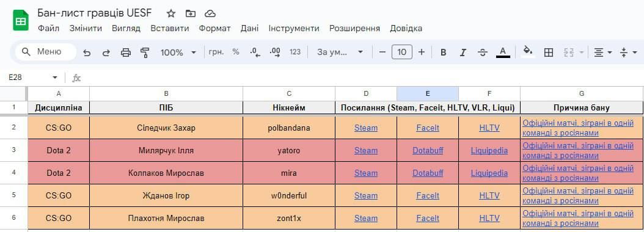Select cell Плахотня Мирослав
The height and width of the screenshot is (232, 644).
click(166, 219)
